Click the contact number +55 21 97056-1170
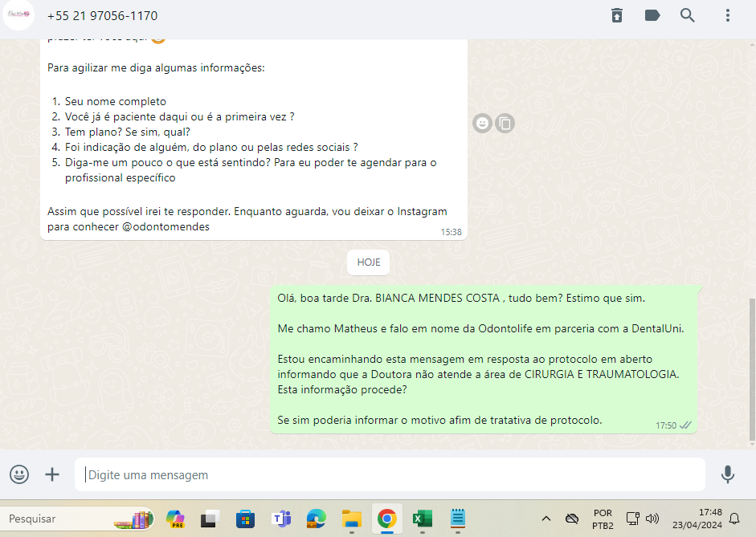Viewport: 756px width, 537px height. click(102, 16)
